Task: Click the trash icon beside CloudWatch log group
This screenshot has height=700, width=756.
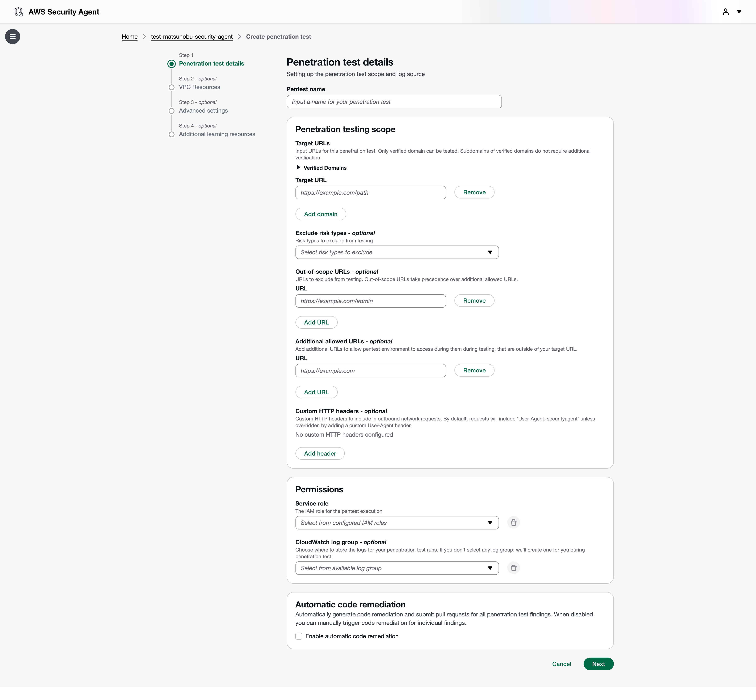Action: point(513,568)
